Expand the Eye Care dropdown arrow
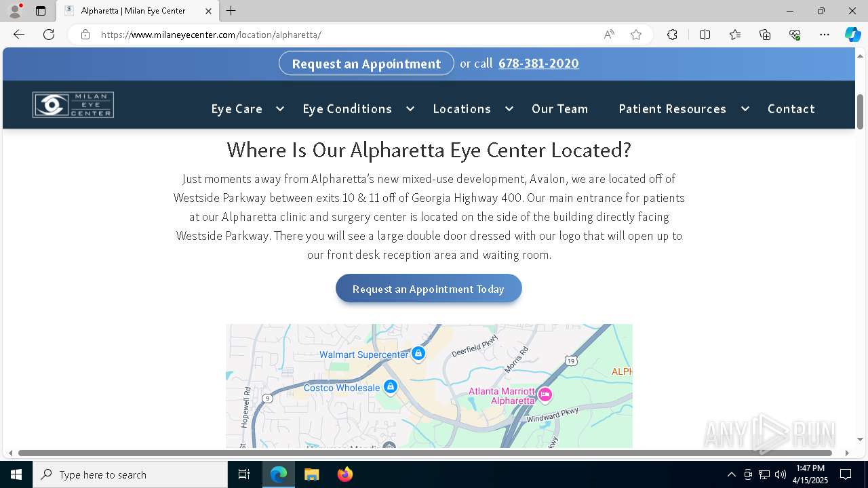 point(280,108)
